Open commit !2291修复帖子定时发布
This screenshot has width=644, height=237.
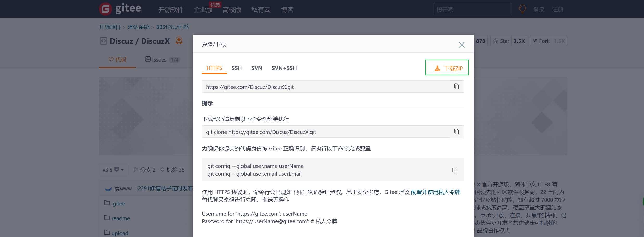tap(164, 189)
